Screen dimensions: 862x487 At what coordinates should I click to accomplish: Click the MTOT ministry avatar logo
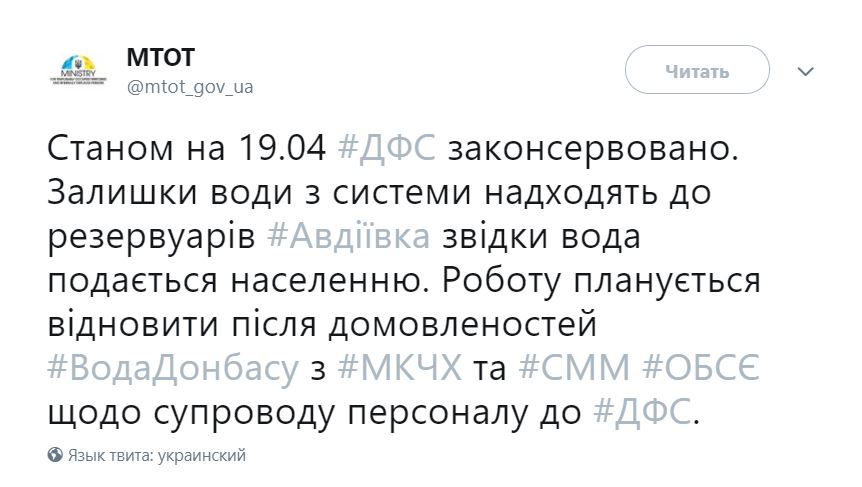77,72
